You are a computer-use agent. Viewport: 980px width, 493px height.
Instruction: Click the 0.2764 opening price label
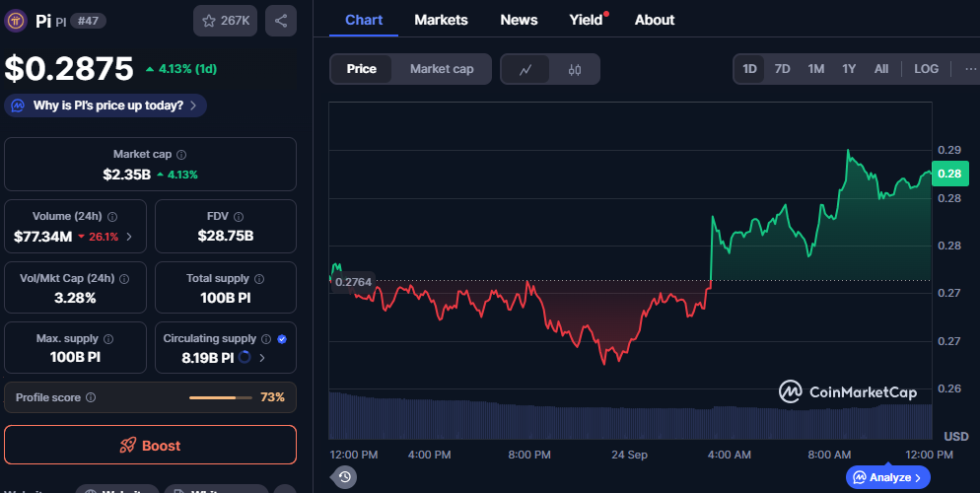pos(353,282)
